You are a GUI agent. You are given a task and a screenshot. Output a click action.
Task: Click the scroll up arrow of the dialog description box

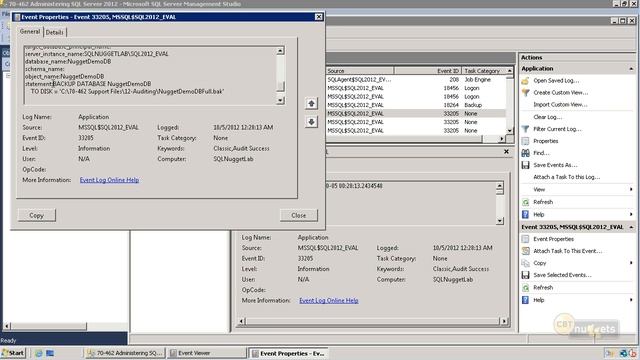280,51
